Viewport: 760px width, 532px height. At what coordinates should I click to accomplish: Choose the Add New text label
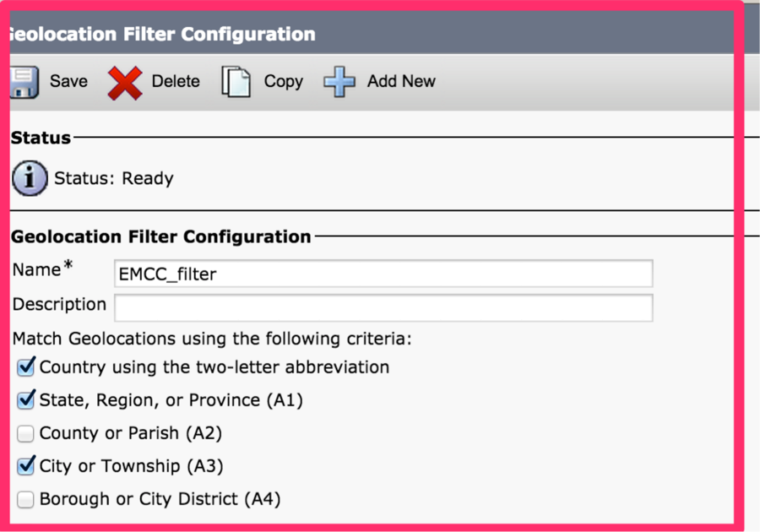click(401, 81)
